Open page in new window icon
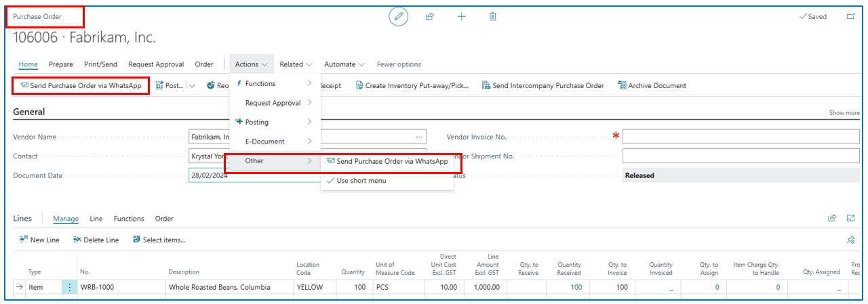Viewport: 868px width, 304px height. coord(851,16)
